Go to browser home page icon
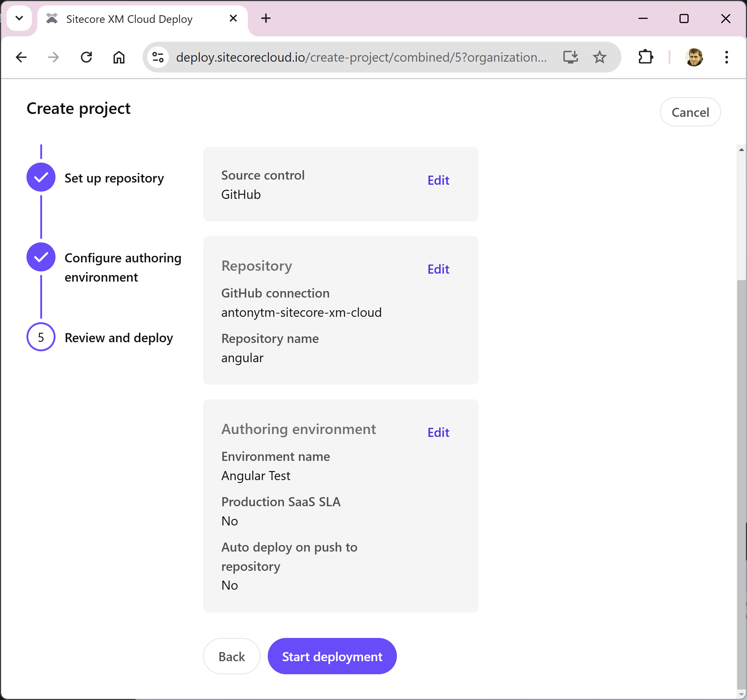 click(119, 57)
